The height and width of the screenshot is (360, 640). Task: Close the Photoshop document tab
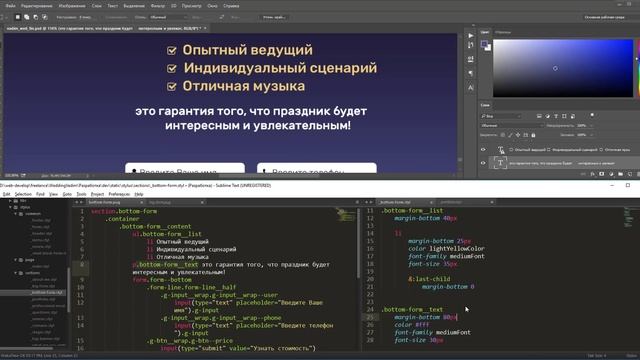(x=205, y=28)
